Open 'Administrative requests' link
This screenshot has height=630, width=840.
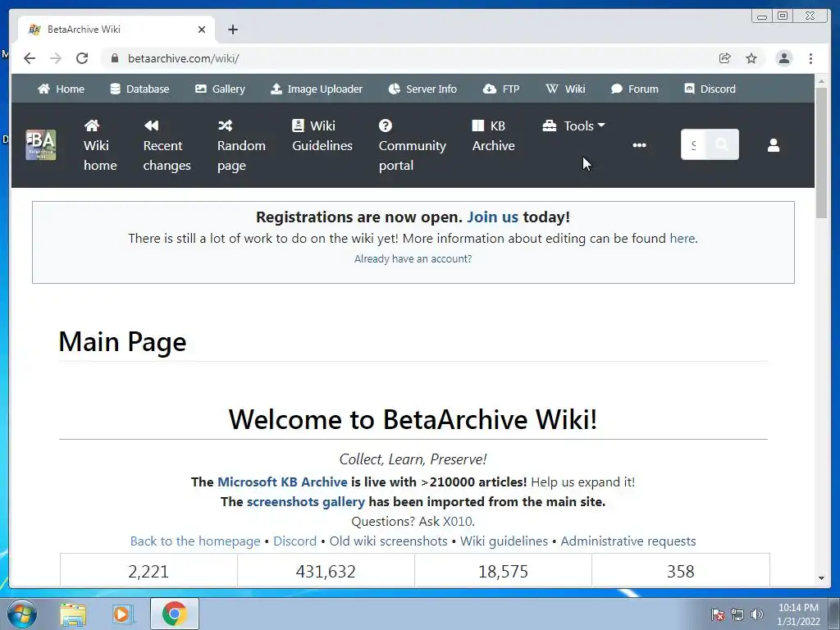point(628,541)
